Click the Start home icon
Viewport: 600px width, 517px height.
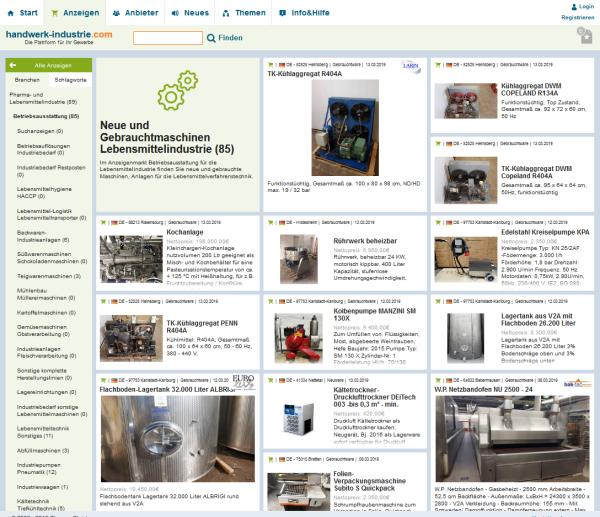pos(11,13)
